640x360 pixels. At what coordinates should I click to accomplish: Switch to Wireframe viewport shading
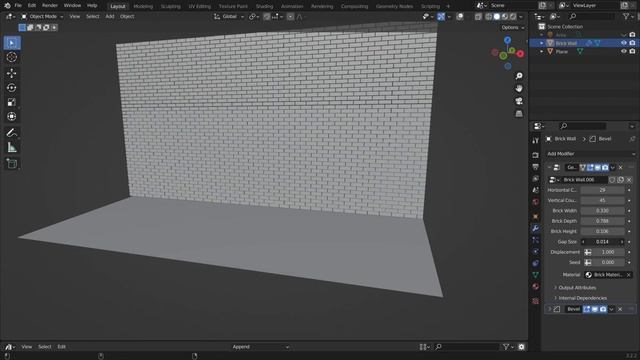489,17
